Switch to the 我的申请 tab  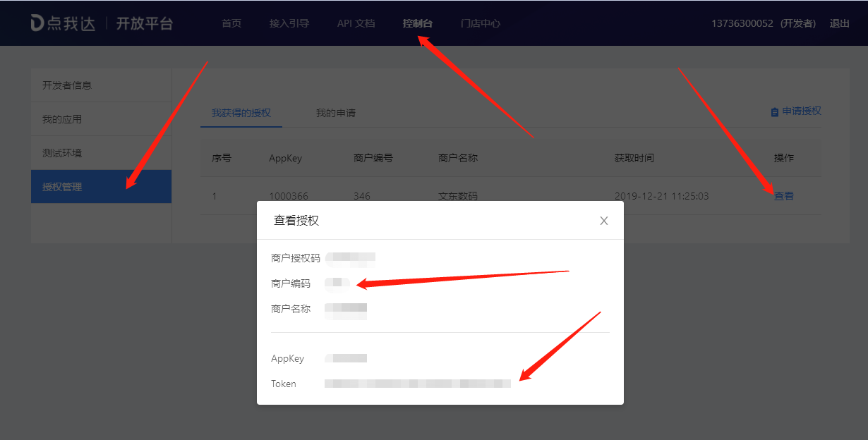pyautogui.click(x=336, y=113)
